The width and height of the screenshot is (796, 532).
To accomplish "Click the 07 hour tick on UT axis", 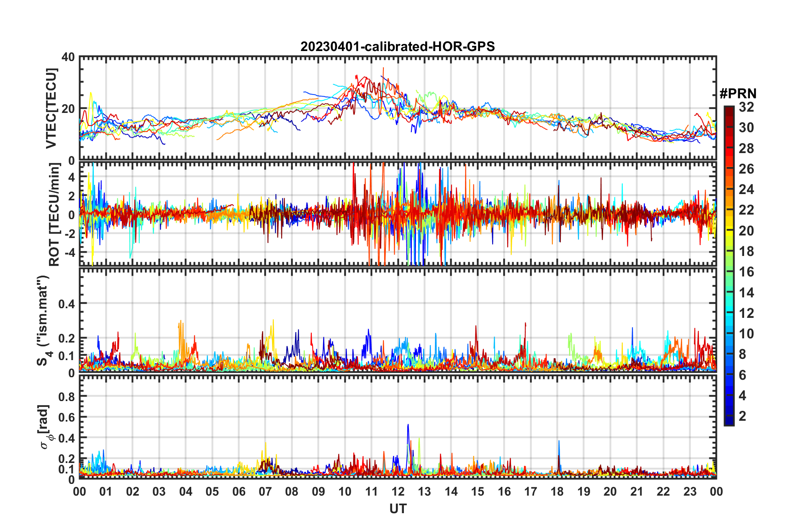I will tap(265, 491).
